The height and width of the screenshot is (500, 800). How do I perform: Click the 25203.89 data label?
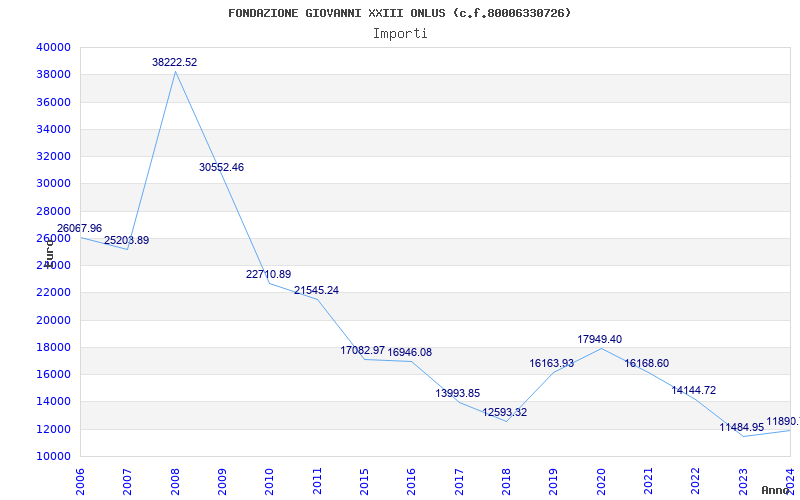[127, 240]
